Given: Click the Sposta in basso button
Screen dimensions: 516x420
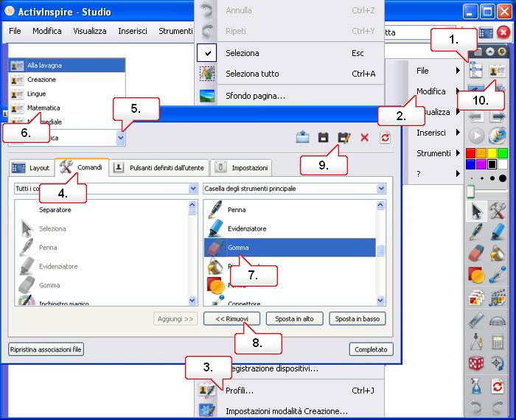Looking at the screenshot, I should point(358,319).
